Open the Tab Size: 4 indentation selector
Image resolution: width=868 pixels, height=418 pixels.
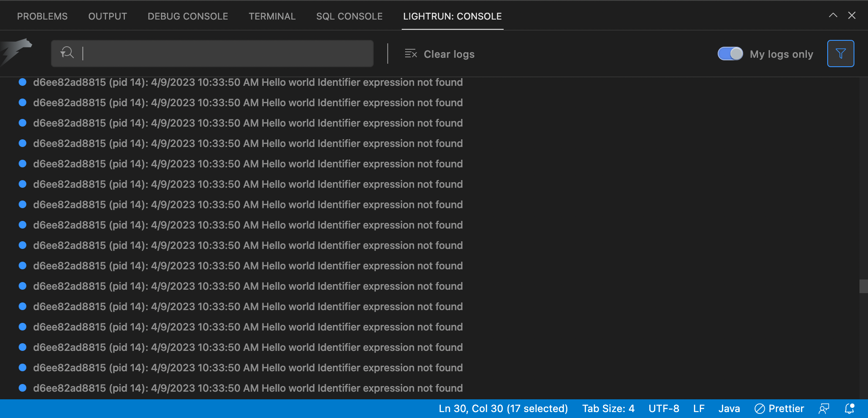(608, 409)
